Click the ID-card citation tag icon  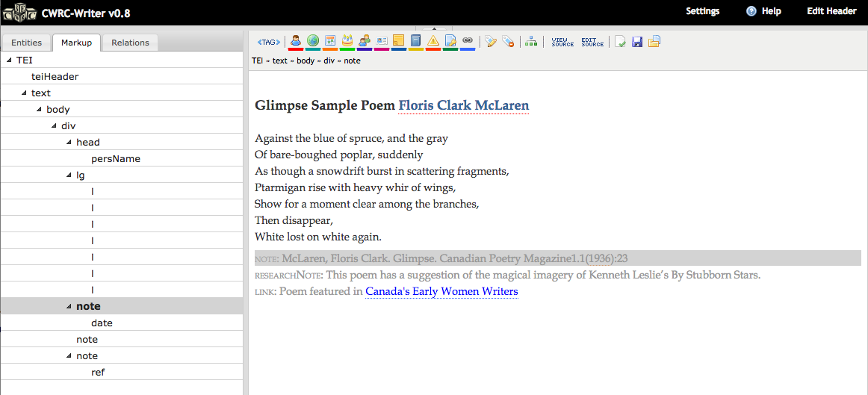[382, 41]
